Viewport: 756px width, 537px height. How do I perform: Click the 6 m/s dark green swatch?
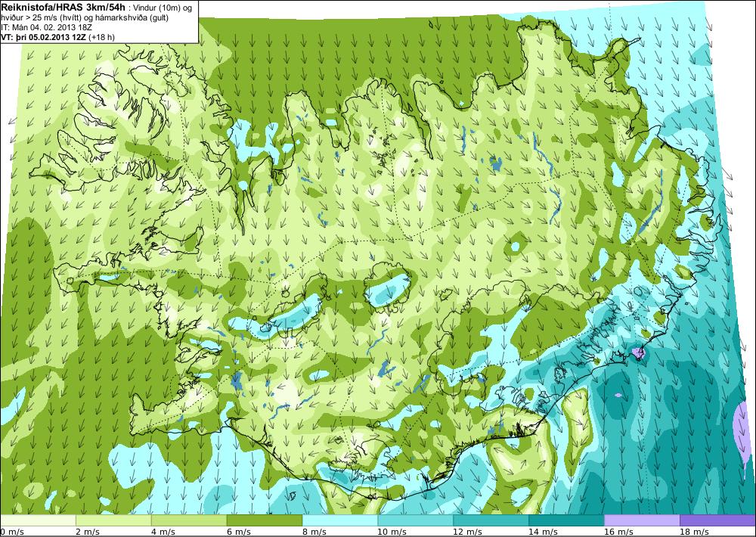(x=265, y=520)
